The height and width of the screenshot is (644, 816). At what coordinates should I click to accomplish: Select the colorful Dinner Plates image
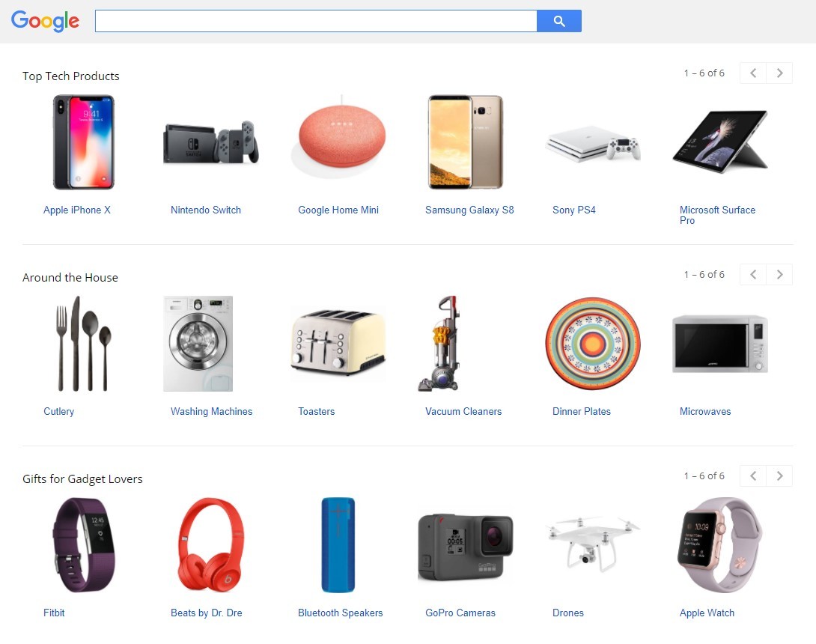[593, 344]
